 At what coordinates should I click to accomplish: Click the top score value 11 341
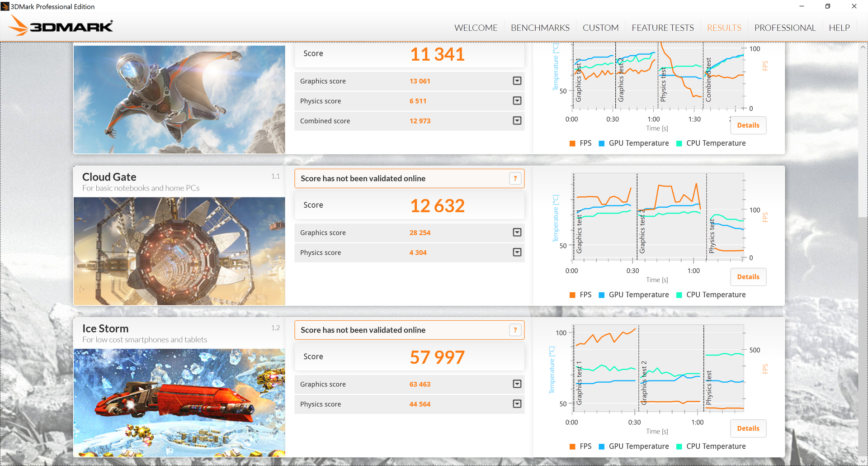coord(437,54)
